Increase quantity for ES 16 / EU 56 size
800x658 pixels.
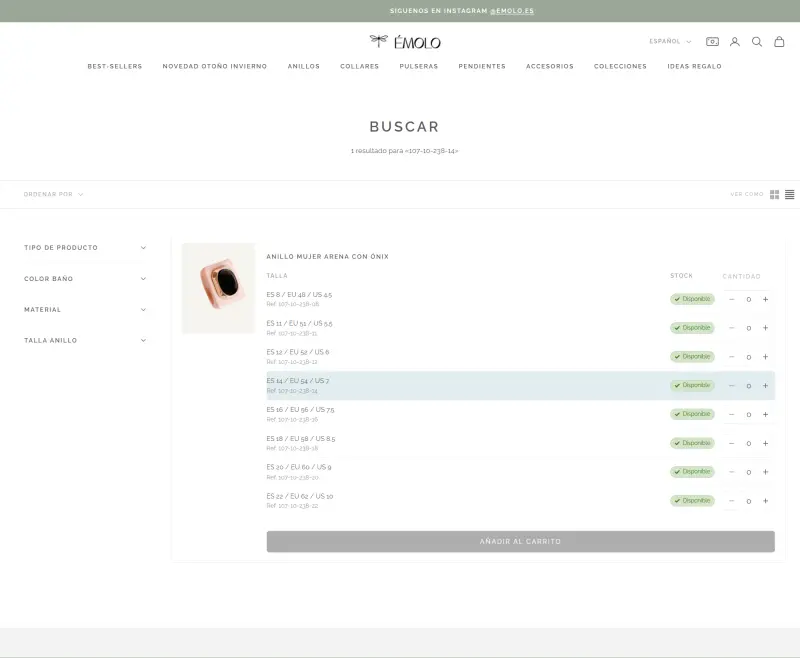[765, 415]
